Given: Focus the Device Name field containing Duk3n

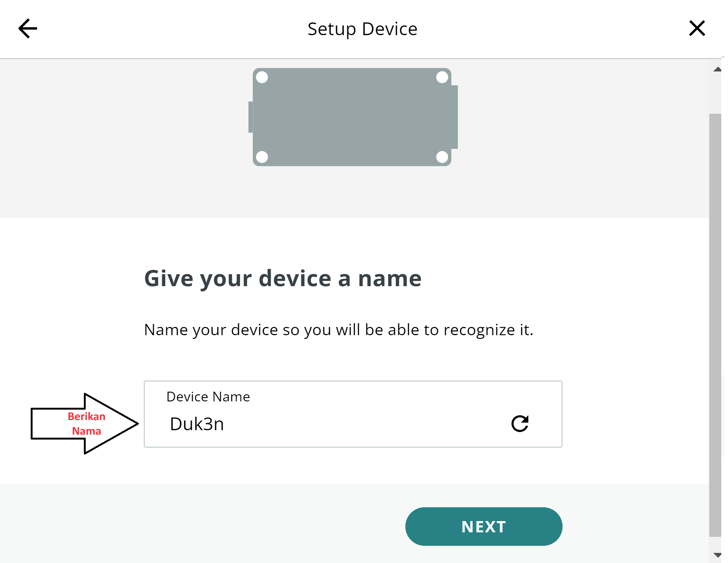Looking at the screenshot, I should [x=353, y=414].
